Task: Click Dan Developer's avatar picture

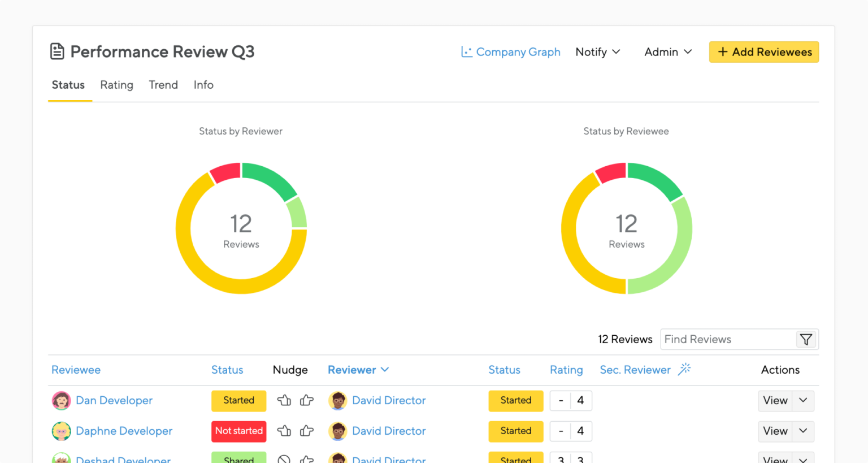Action: point(61,400)
